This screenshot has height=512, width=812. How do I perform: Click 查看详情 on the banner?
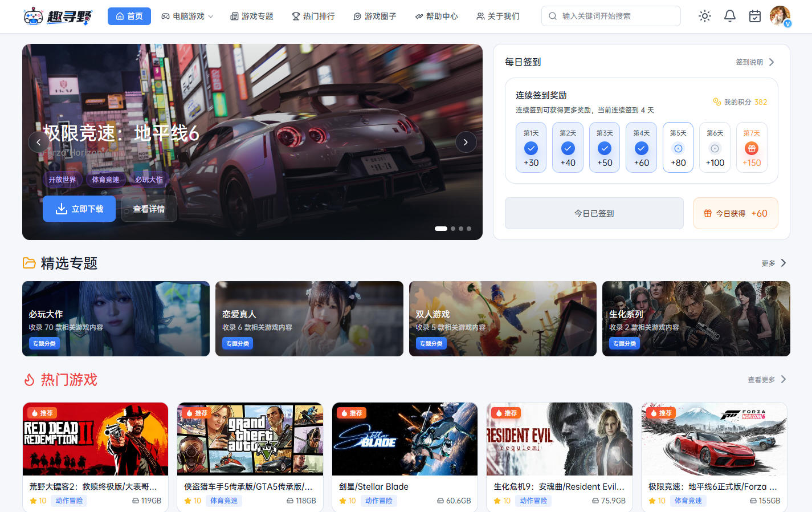149,209
